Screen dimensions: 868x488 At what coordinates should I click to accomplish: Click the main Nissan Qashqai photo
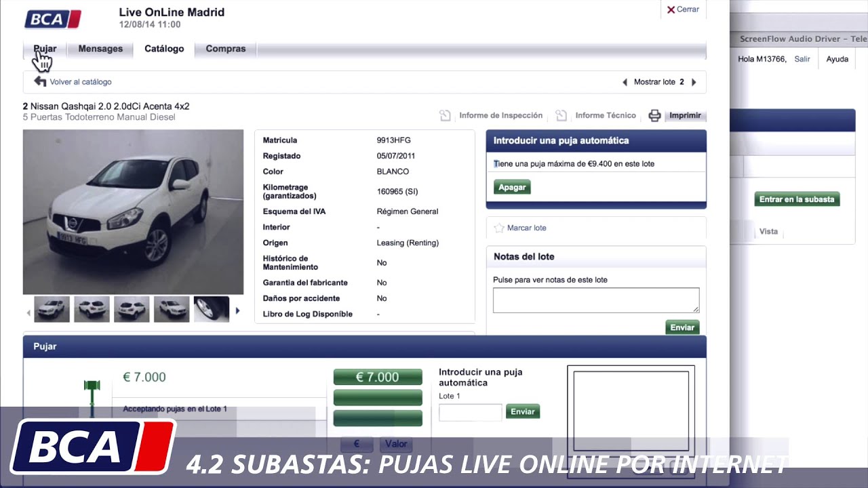click(x=133, y=211)
